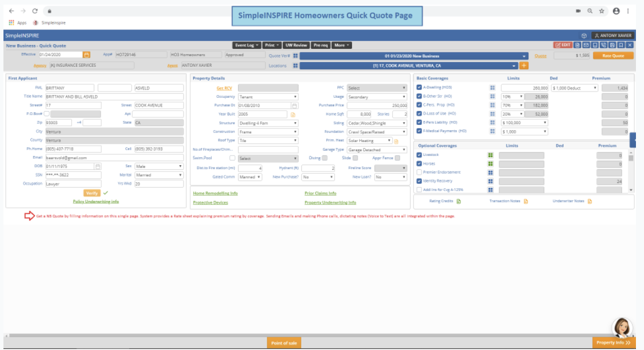
Task: Open the Home Remodelling Info link
Action: click(215, 193)
